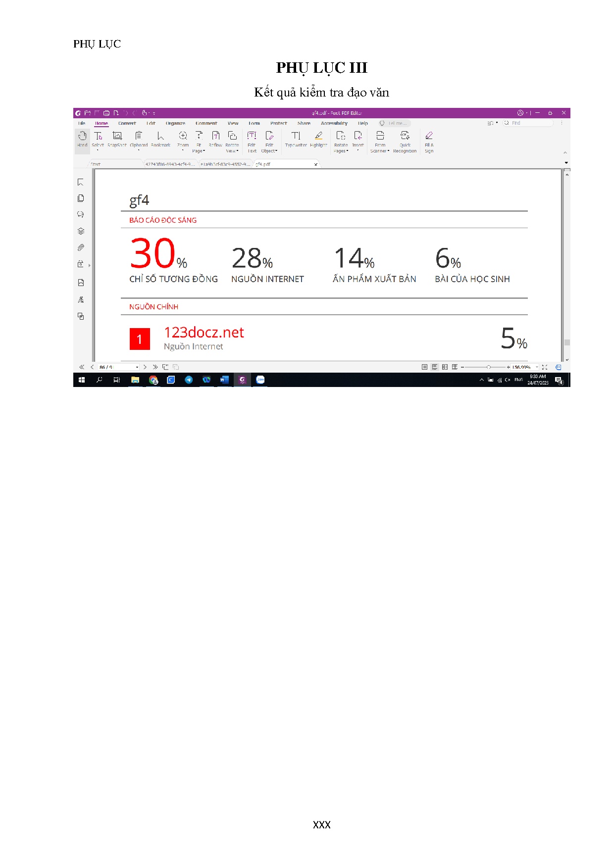Switch to the Protect ribbon tab
Viewport: 614px width, 868px height.
[278, 123]
